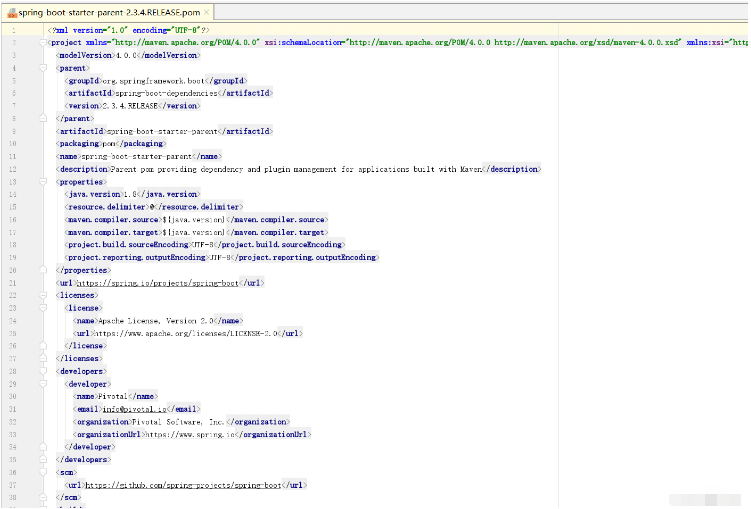
Task: Click the org.springframework.boot groupId value
Action: pos(153,81)
